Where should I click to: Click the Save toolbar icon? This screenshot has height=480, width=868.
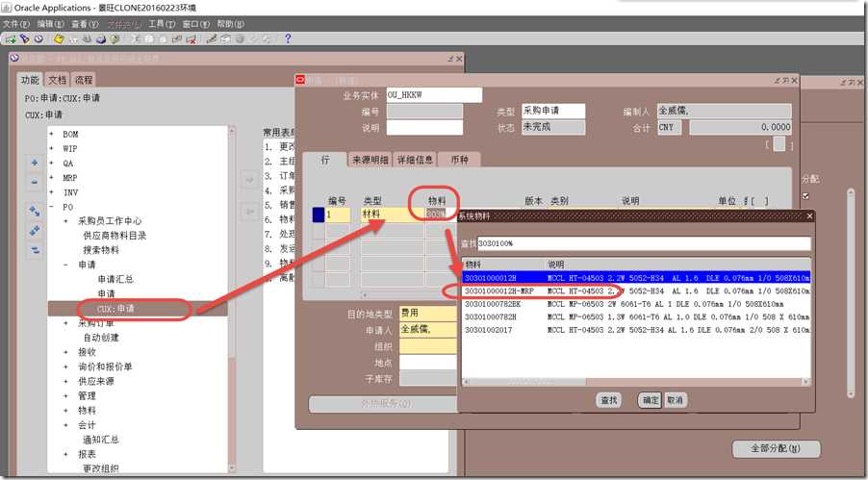(x=60, y=38)
